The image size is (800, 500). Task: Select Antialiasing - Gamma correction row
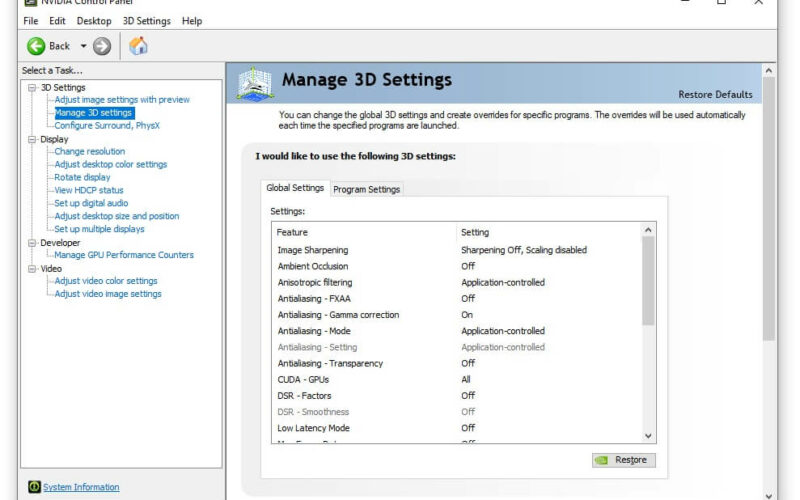457,315
